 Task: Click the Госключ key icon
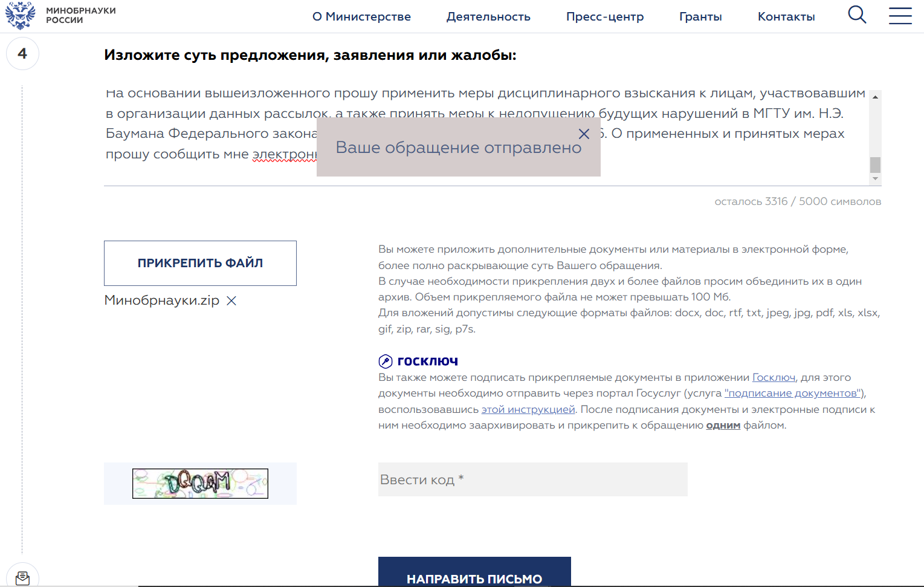[386, 362]
